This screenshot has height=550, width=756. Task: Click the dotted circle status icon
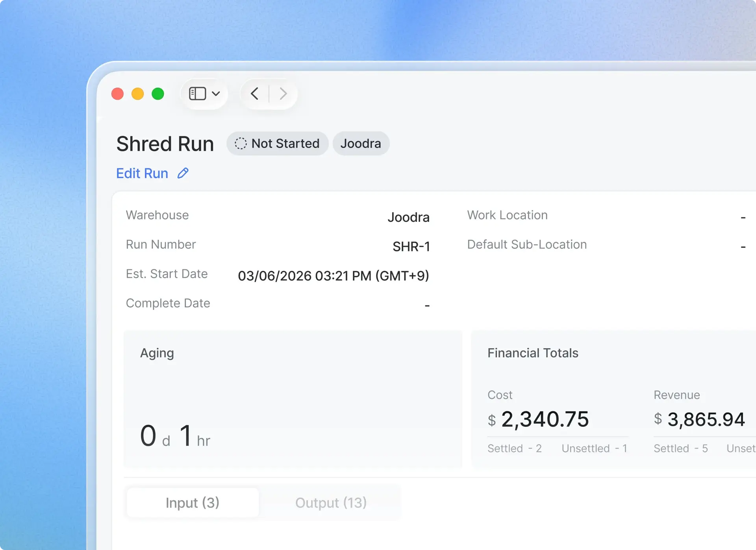[241, 143]
